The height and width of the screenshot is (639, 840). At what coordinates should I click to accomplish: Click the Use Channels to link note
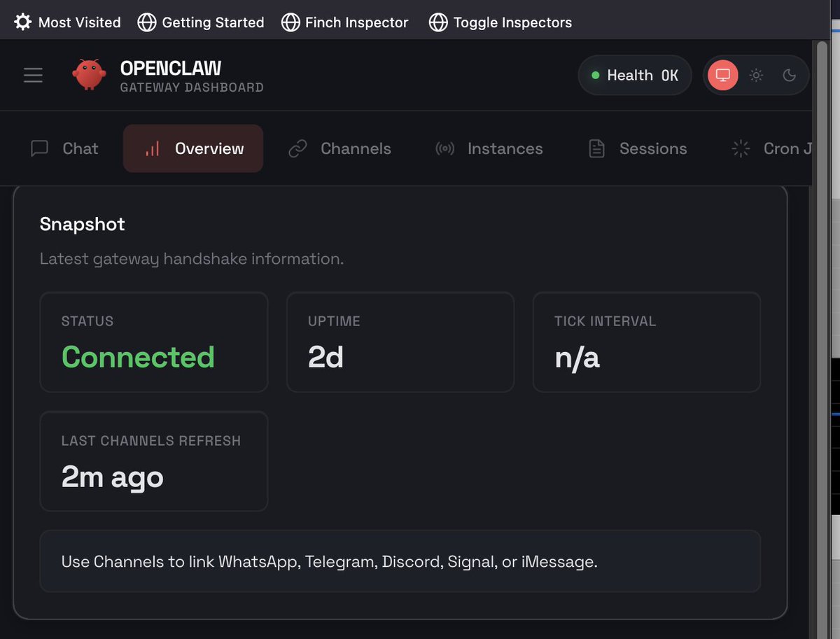[400, 561]
